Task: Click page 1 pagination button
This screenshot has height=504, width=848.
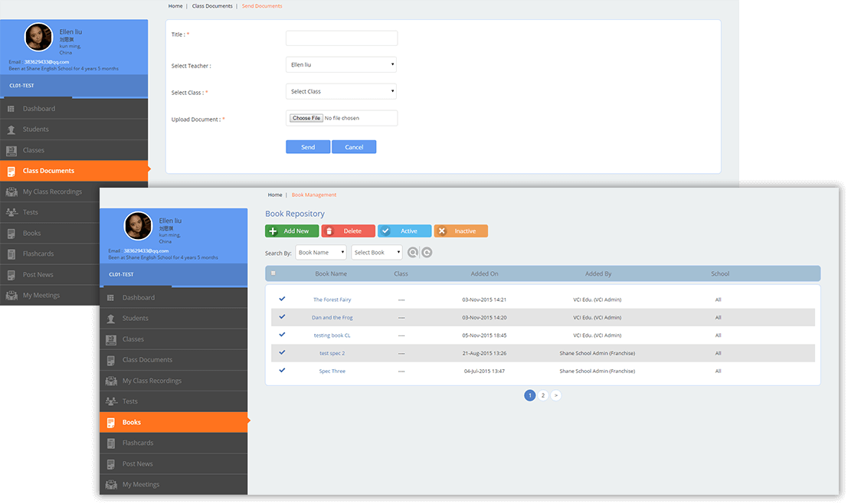Action: pos(530,395)
